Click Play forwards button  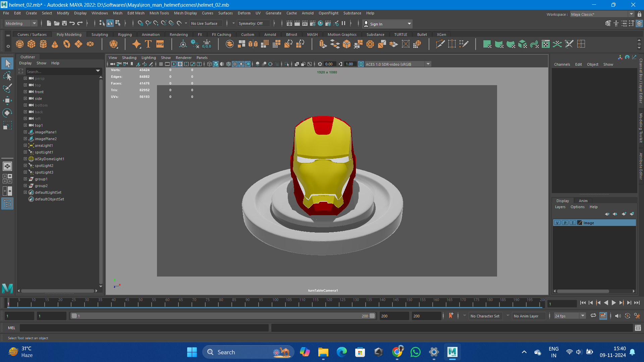point(614,303)
